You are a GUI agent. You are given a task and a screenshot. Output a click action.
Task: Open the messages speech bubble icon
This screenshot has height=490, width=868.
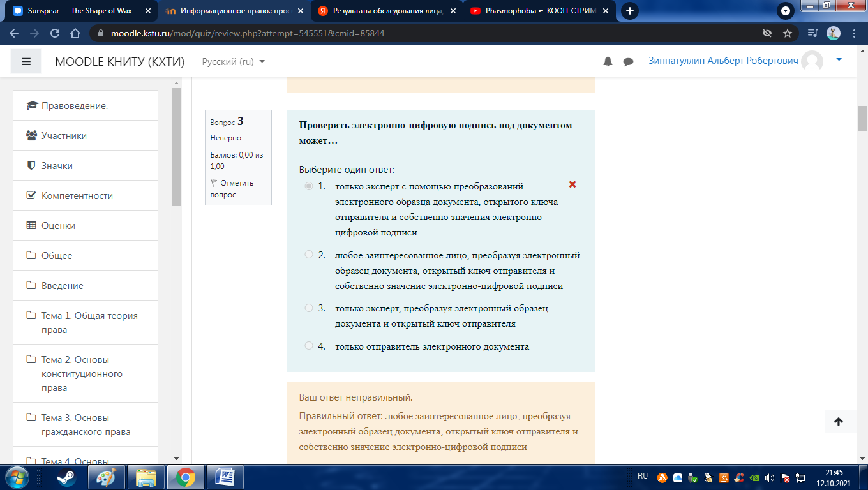tap(628, 62)
